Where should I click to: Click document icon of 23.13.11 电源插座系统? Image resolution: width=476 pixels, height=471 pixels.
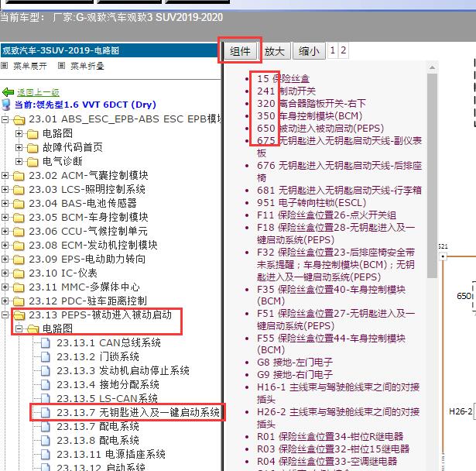pyautogui.click(x=45, y=455)
